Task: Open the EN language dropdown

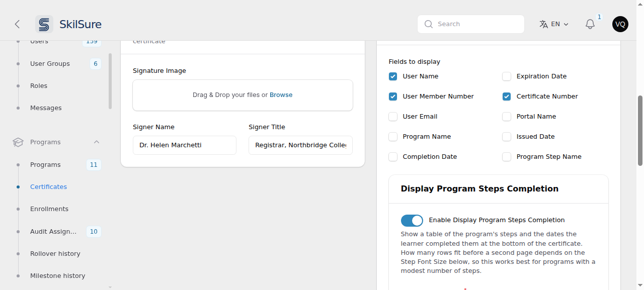Action: click(x=554, y=24)
